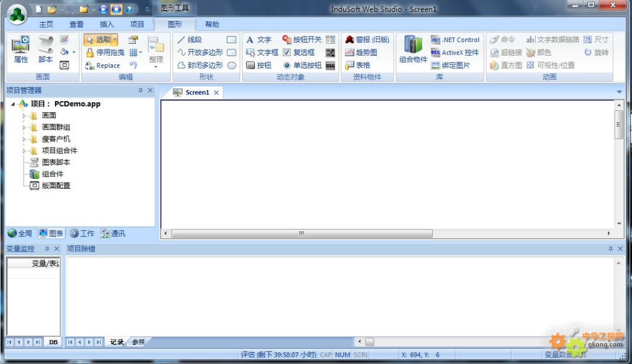Expand the 画面群组 folder

24,127
